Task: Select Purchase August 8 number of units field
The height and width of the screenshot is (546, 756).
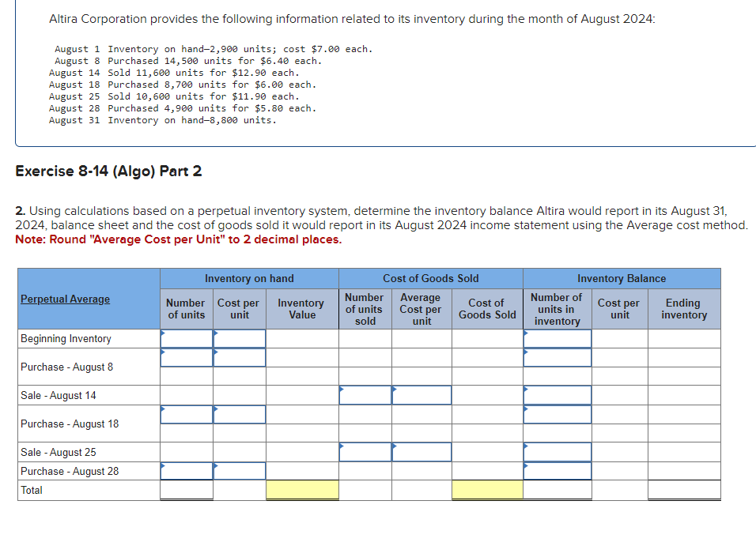Action: click(x=187, y=358)
